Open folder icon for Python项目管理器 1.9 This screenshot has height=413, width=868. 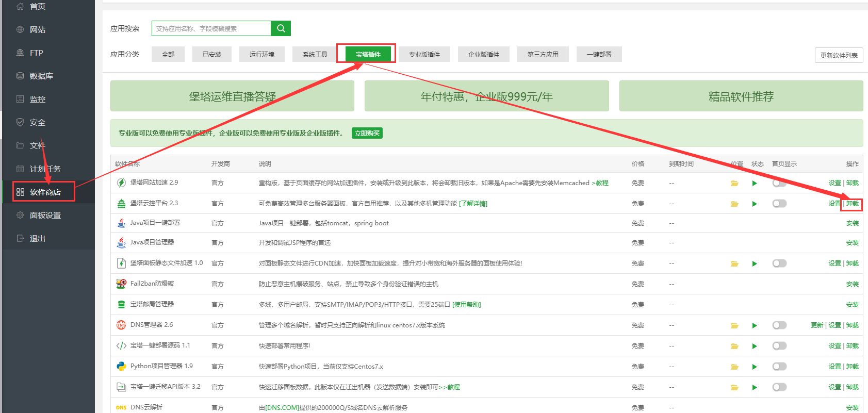click(734, 367)
